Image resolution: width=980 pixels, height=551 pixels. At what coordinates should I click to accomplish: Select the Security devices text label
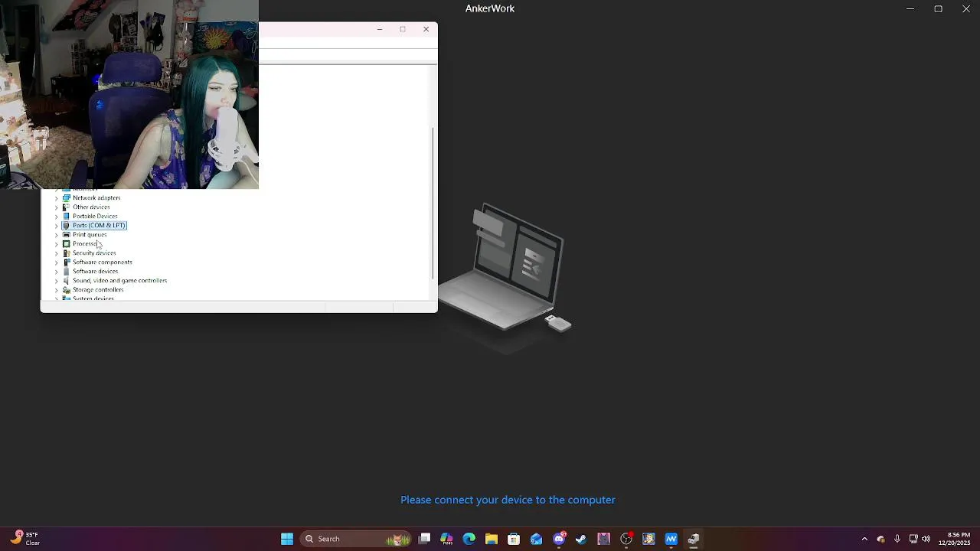click(94, 253)
